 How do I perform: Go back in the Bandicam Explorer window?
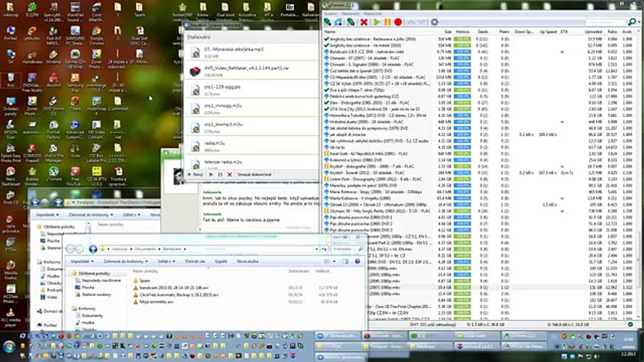pyautogui.click(x=70, y=249)
